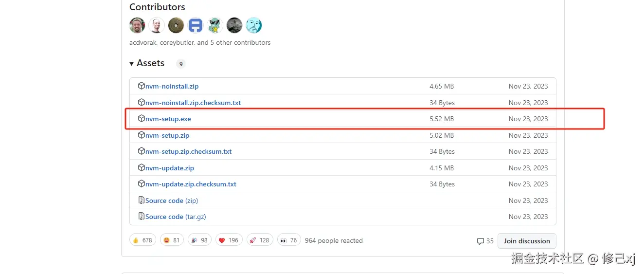Open nvm-noinstall.zip.checksum.txt link

coord(193,103)
